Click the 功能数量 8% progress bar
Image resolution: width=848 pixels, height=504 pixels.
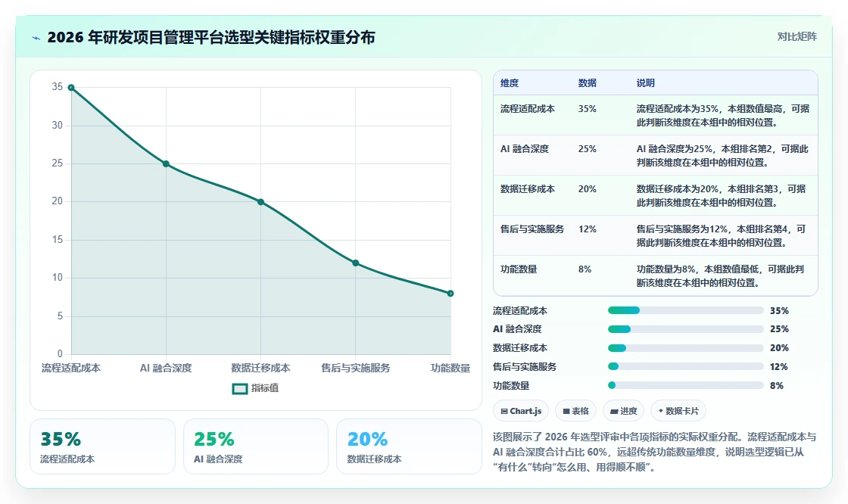click(686, 386)
